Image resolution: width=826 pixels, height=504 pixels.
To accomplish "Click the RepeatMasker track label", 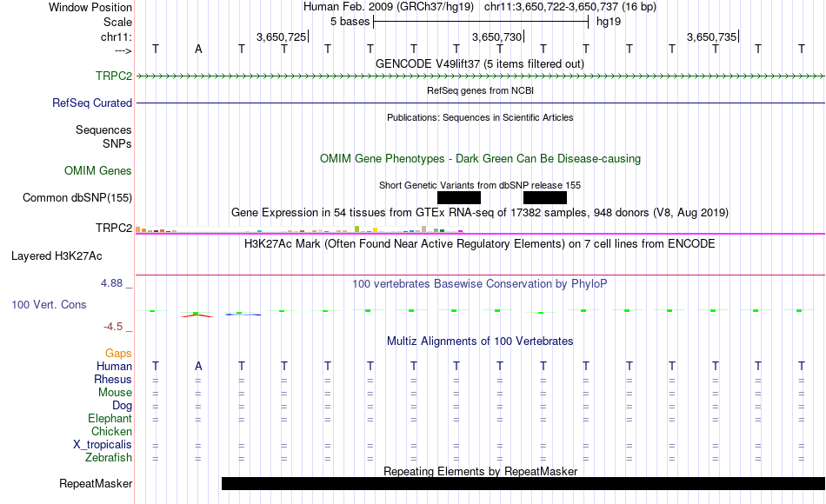I will coord(96,483).
